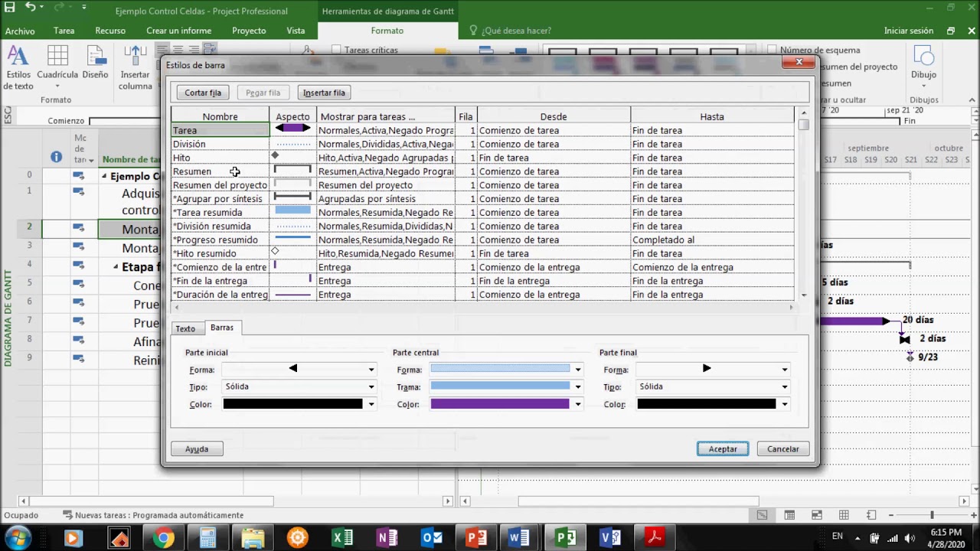Select the División row name cell

tap(220, 144)
